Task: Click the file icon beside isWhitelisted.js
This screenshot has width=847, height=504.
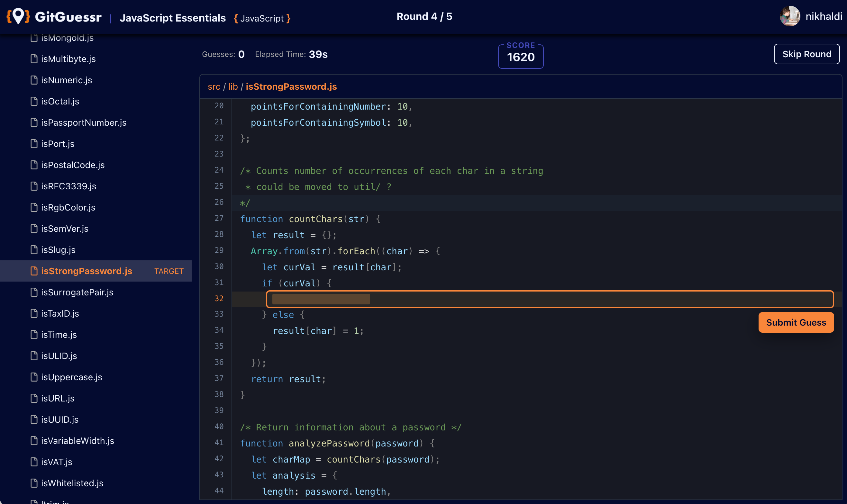Action: [x=34, y=483]
